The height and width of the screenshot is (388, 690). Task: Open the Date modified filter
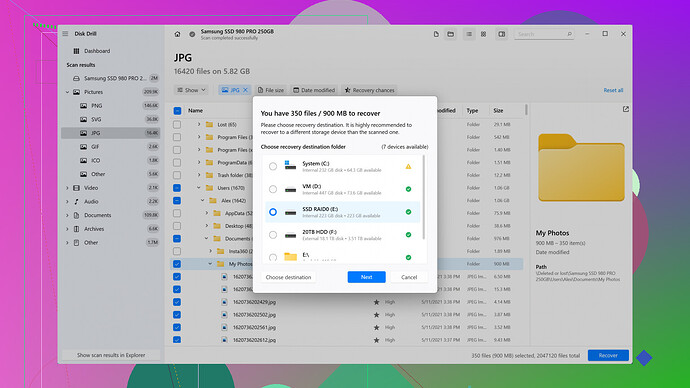click(x=314, y=90)
